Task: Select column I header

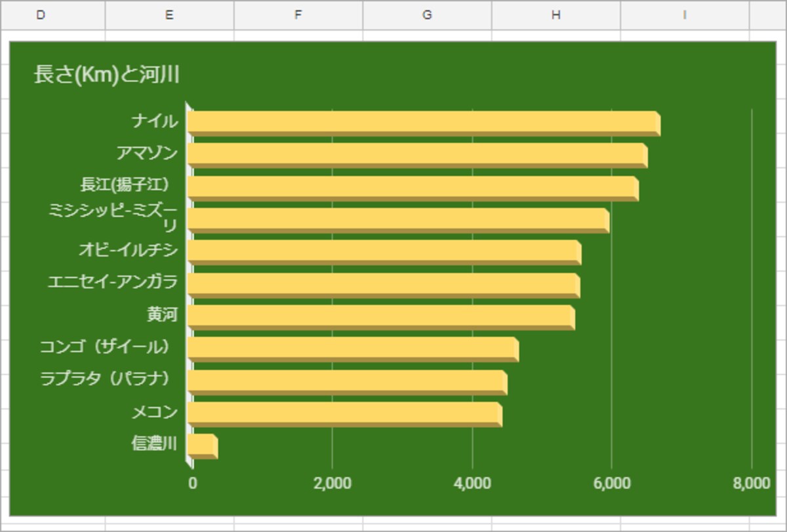Action: (685, 15)
